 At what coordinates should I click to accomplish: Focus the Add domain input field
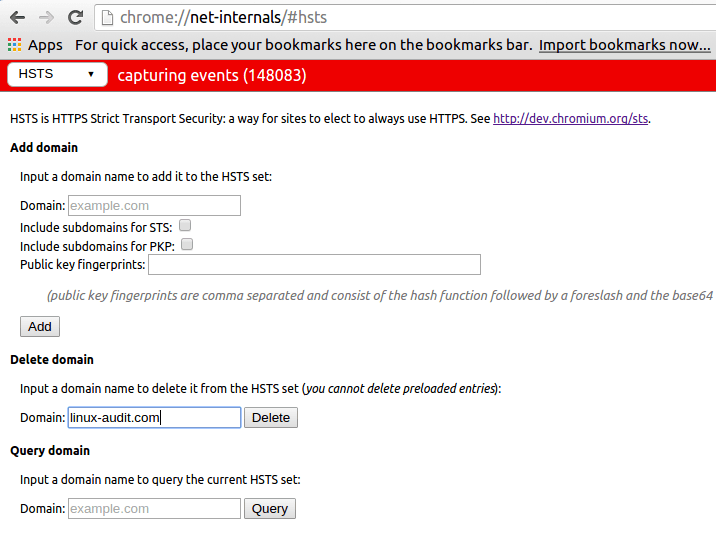pos(154,206)
